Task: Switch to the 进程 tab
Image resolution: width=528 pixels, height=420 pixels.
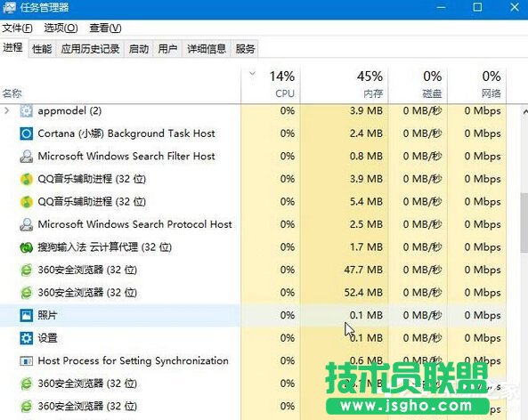Action: click(13, 47)
